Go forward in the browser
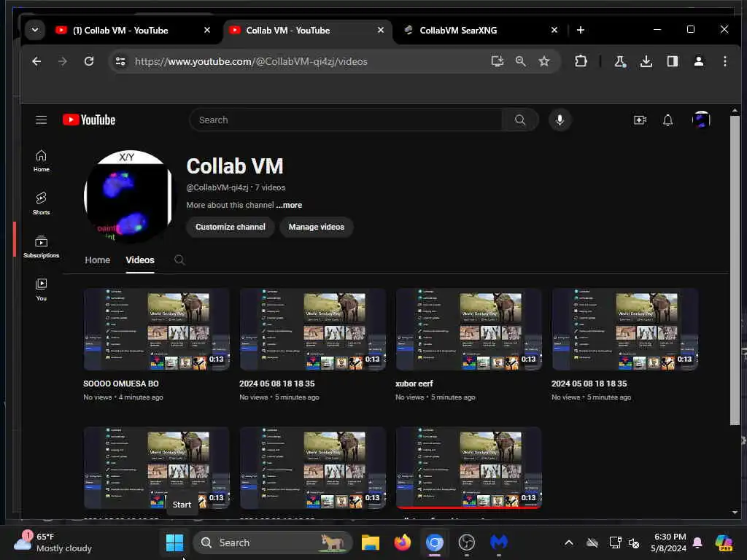Screen dimensions: 747x560 [63, 61]
